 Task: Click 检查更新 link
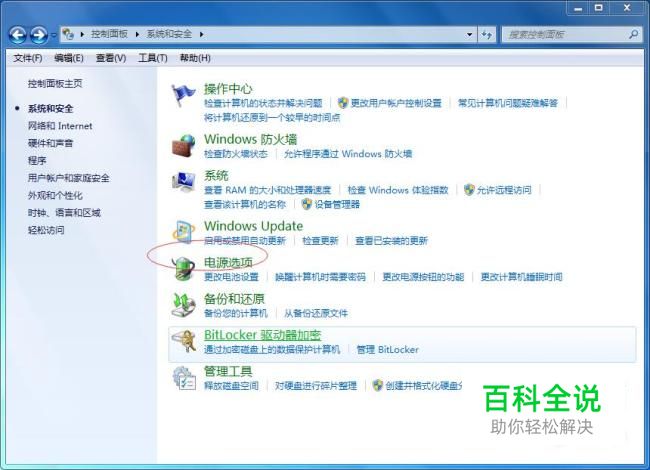320,241
